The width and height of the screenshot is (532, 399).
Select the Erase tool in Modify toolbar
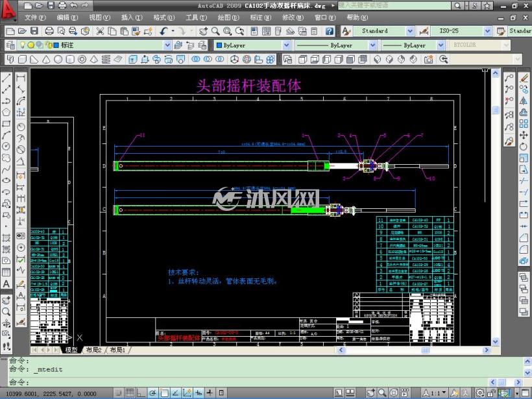click(524, 78)
